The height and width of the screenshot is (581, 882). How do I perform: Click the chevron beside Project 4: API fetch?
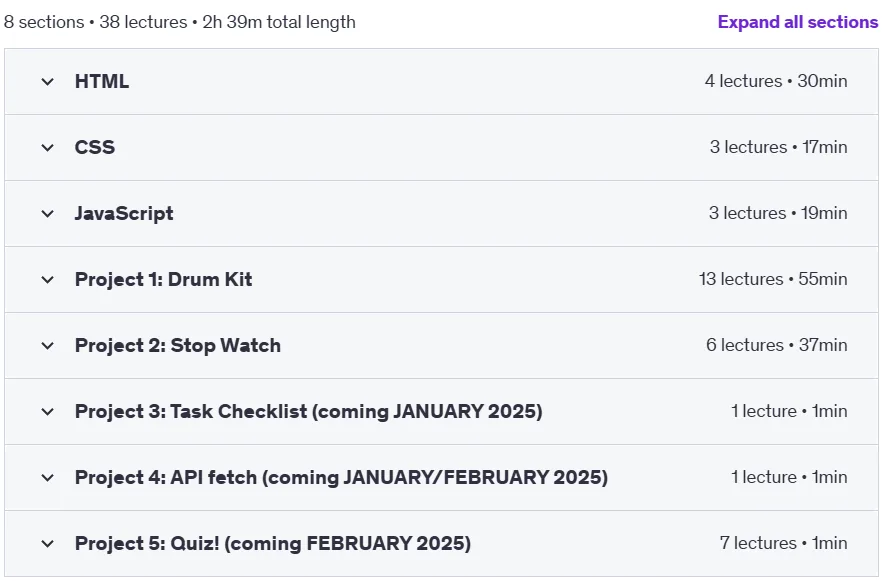coord(48,478)
